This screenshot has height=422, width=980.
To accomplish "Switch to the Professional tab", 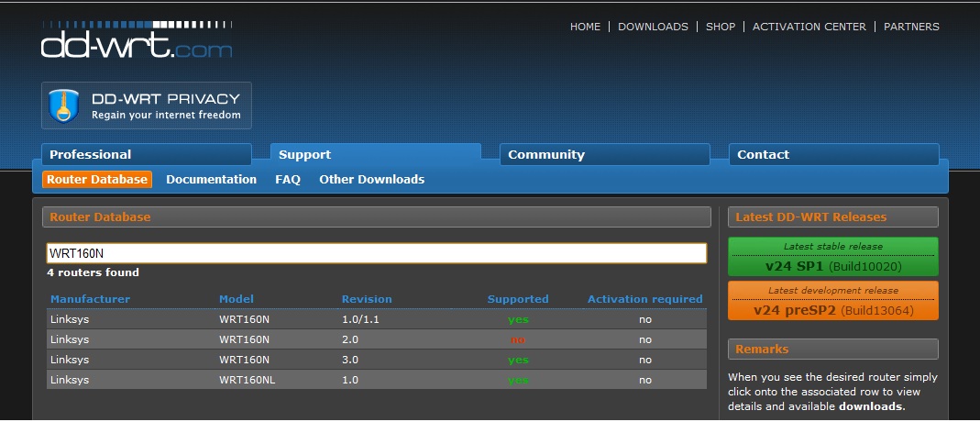I will [x=147, y=154].
